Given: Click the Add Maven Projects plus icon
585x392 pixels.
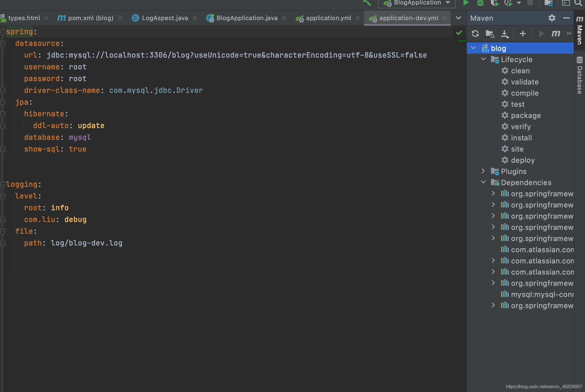Looking at the screenshot, I should (523, 34).
